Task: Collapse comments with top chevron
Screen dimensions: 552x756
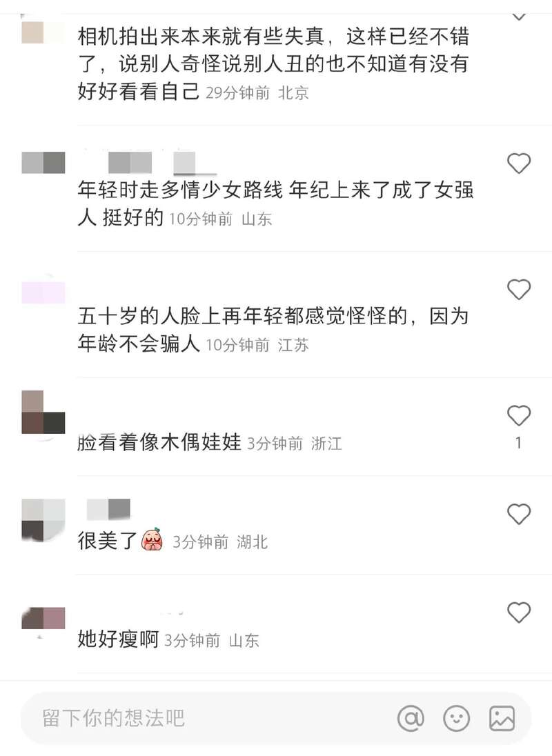Action: [x=519, y=16]
